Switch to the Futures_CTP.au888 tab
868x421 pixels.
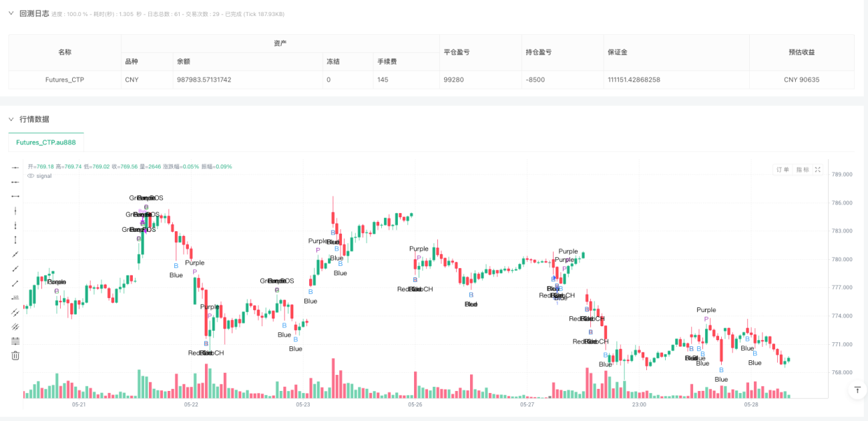point(46,142)
